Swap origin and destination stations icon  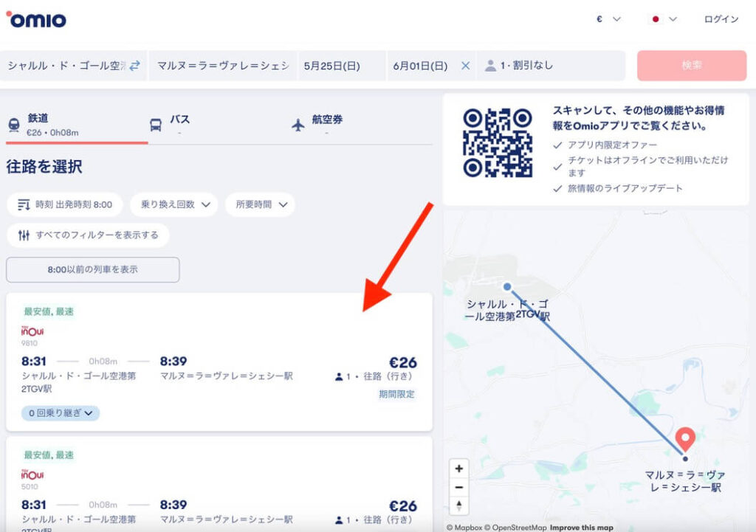coord(134,66)
